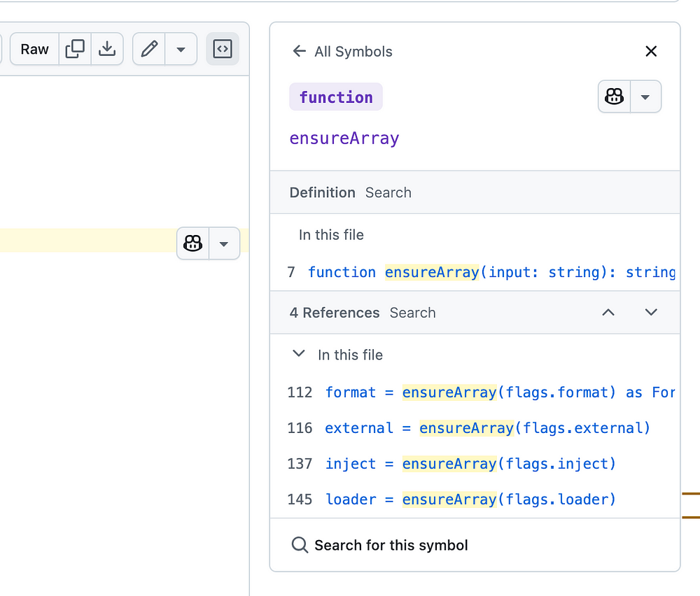The image size is (700, 596).
Task: Click the 'function' kind badge
Action: (x=336, y=97)
